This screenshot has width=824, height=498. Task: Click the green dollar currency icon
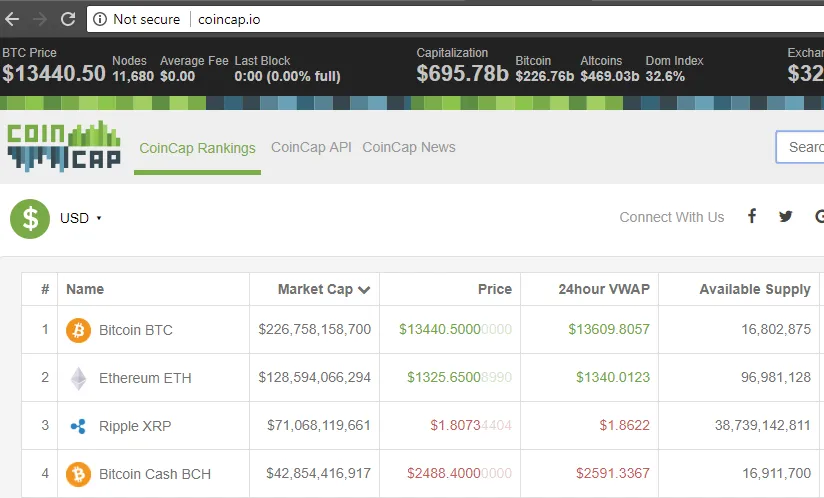tap(30, 219)
